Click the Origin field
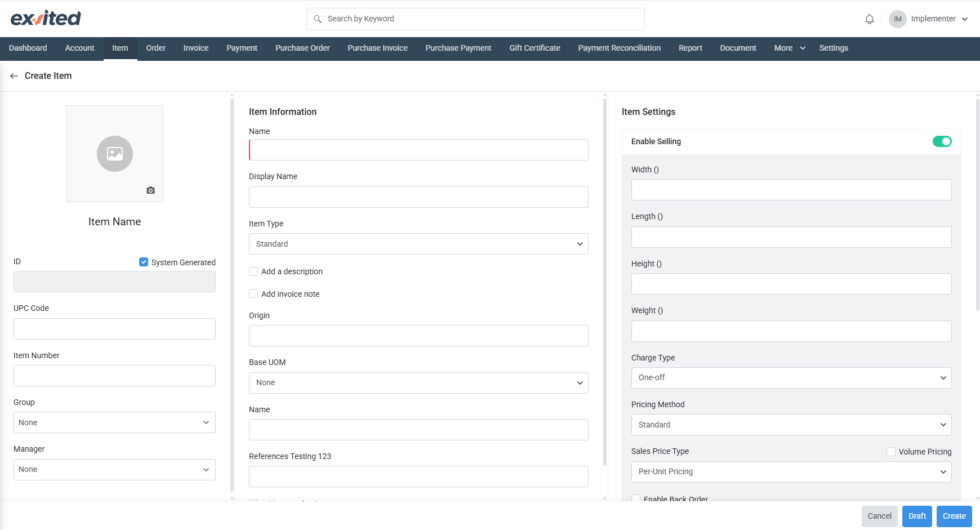The width and height of the screenshot is (980, 530). (418, 336)
